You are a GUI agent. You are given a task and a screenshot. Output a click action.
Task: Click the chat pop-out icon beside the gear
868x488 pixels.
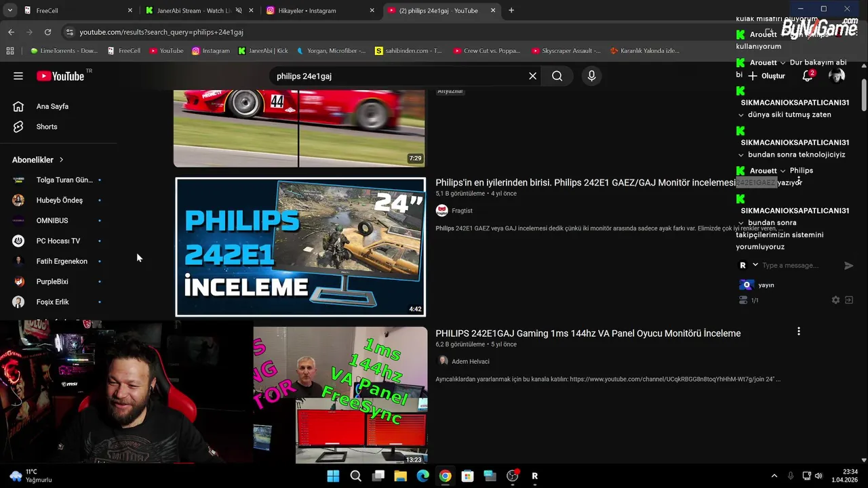click(848, 300)
